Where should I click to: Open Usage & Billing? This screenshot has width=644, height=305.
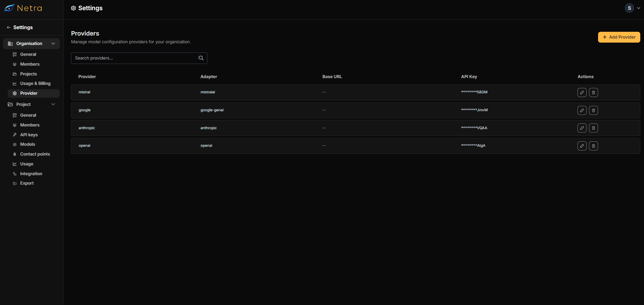(35, 84)
